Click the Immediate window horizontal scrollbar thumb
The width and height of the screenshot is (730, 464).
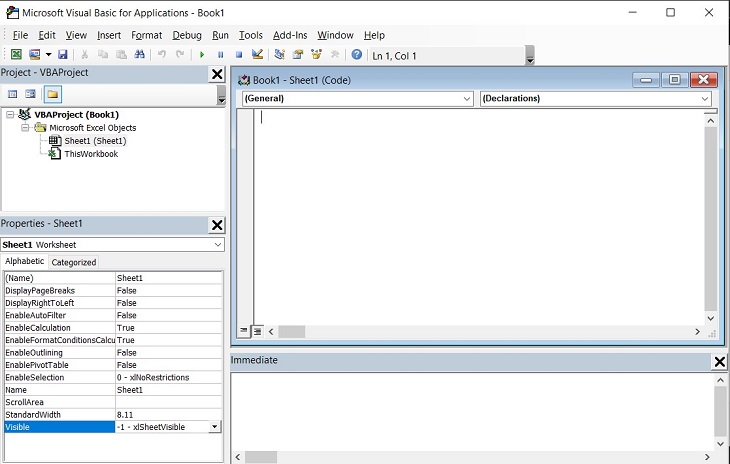tap(261, 457)
